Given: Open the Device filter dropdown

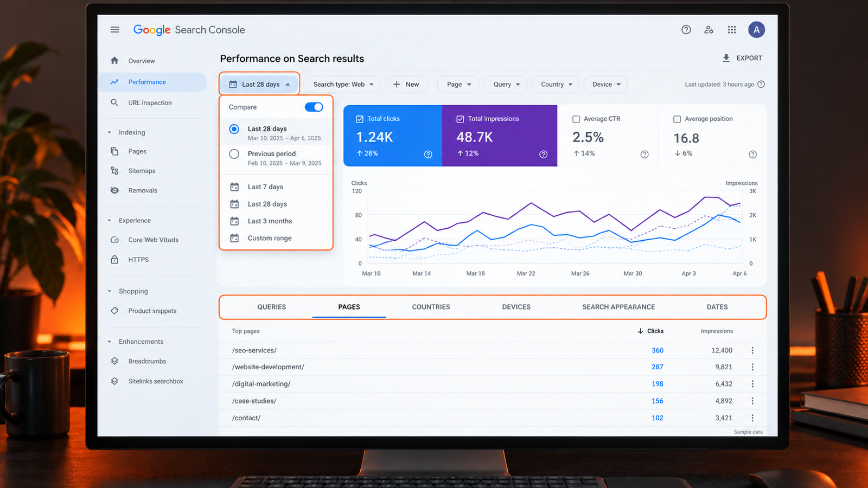Looking at the screenshot, I should (606, 84).
